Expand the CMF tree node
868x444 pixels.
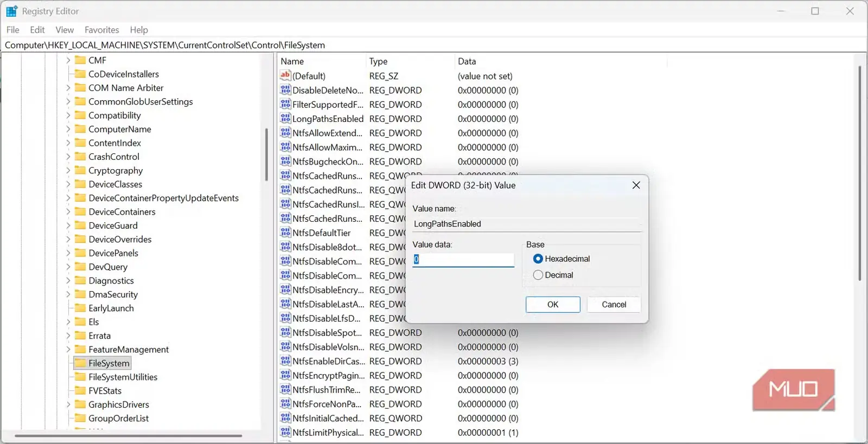68,60
